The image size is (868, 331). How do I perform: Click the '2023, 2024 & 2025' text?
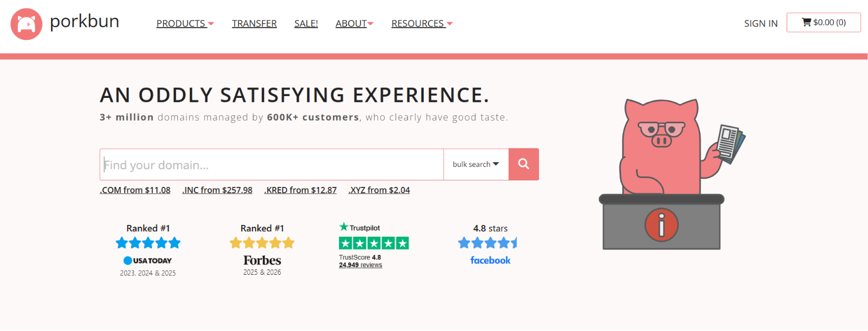[148, 273]
